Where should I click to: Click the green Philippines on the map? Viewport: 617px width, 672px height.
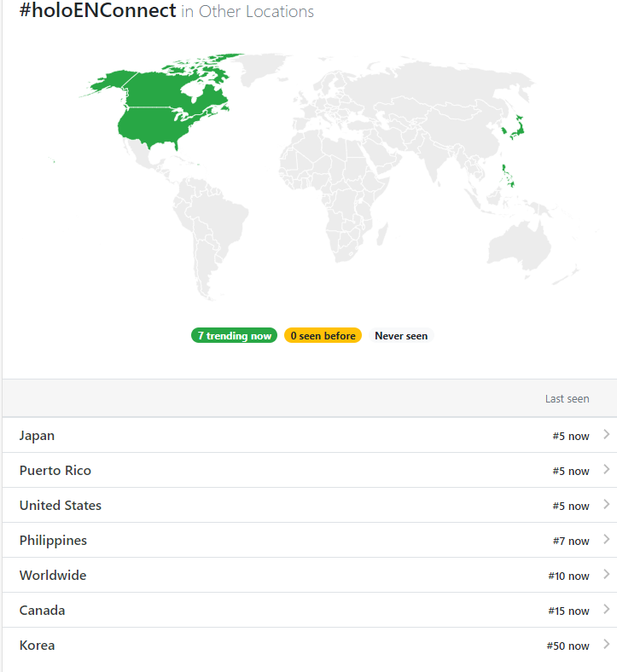[x=509, y=176]
